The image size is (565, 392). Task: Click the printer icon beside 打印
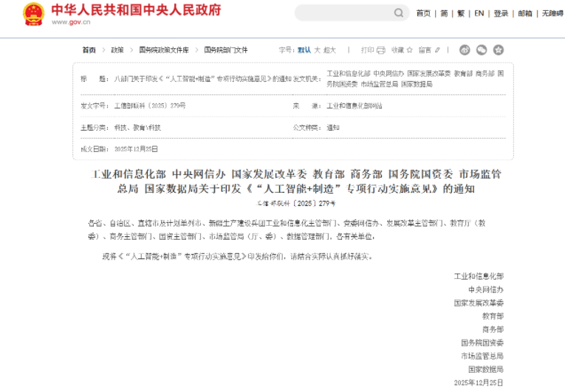coord(381,50)
